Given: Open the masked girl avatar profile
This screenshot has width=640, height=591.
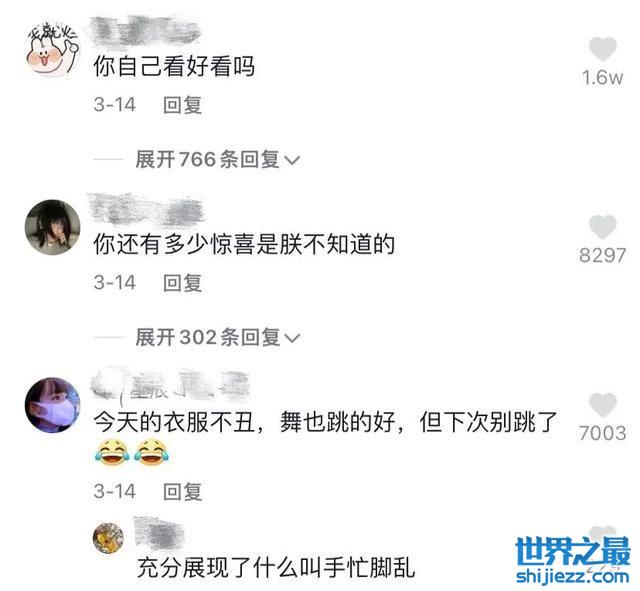Looking at the screenshot, I should pyautogui.click(x=53, y=405).
